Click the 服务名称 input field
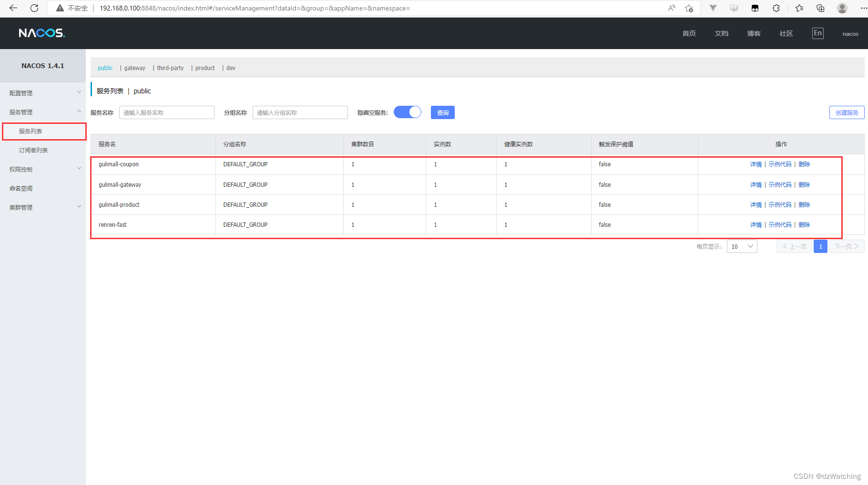Screen dimensions: 868x485 click(167, 112)
